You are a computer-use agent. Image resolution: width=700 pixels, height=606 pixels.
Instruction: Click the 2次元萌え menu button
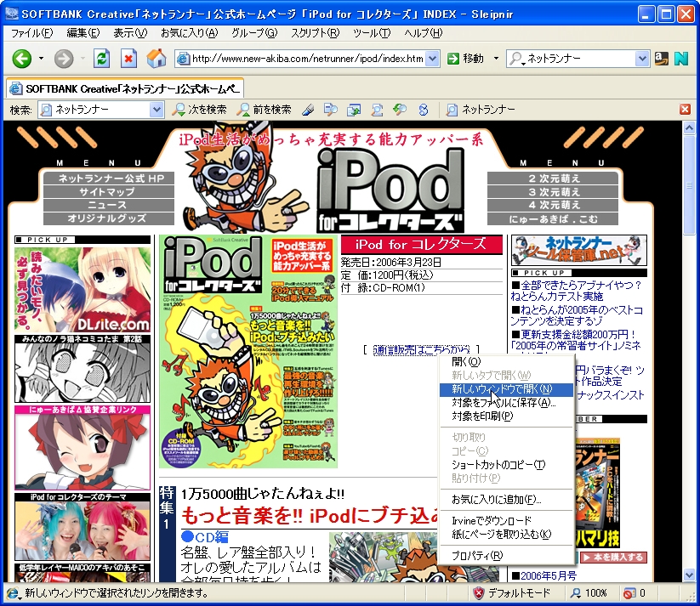pos(553,178)
